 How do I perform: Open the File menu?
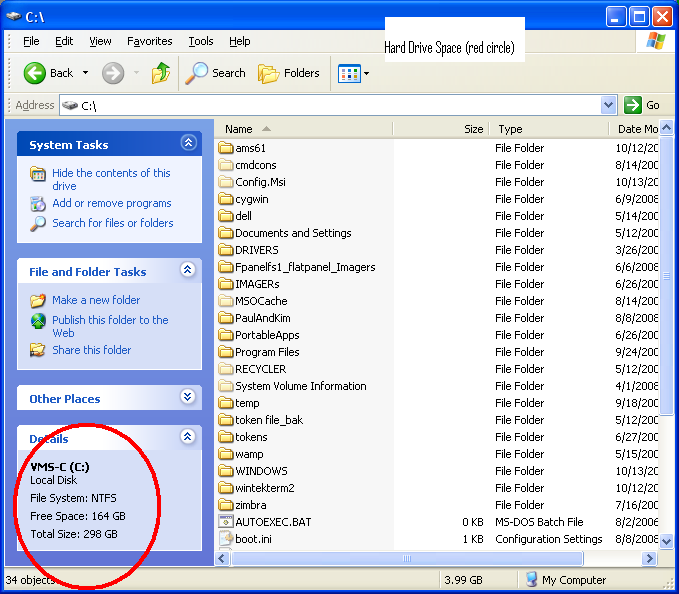pos(31,41)
